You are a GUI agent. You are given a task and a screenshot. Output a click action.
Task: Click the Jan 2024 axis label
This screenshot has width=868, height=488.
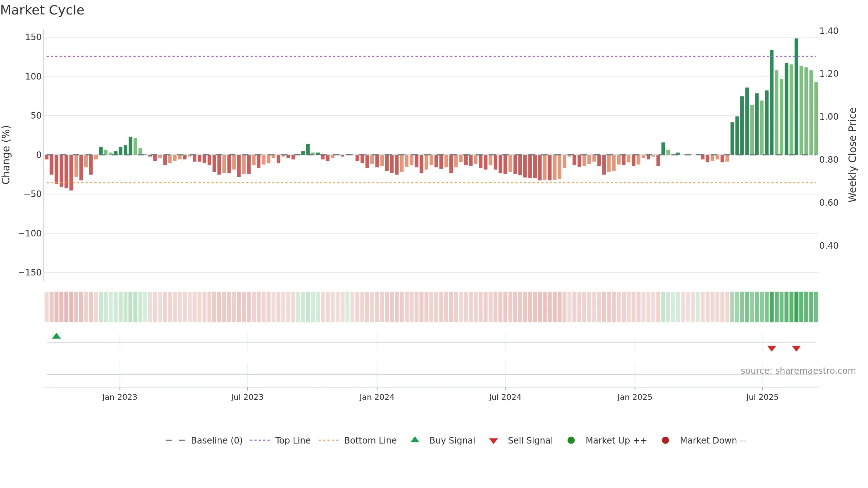tap(377, 397)
